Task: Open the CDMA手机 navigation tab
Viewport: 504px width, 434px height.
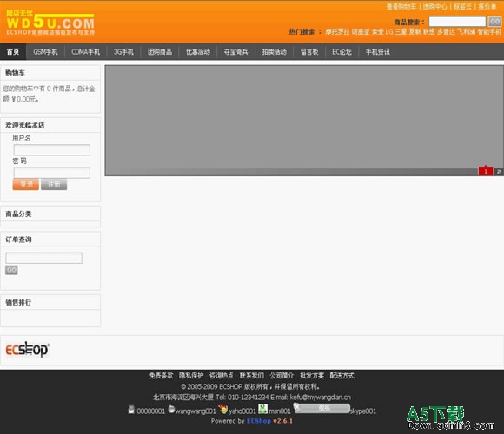Action: (x=85, y=52)
